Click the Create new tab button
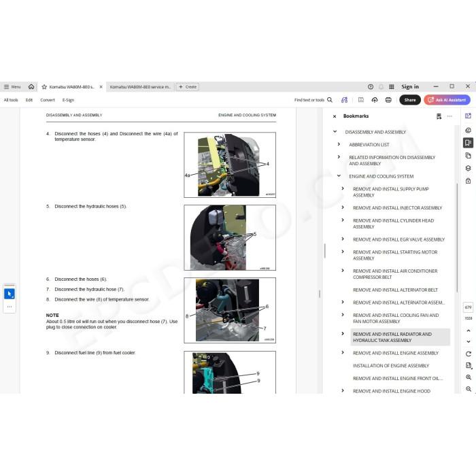The width and height of the screenshot is (476, 476). pos(187,87)
